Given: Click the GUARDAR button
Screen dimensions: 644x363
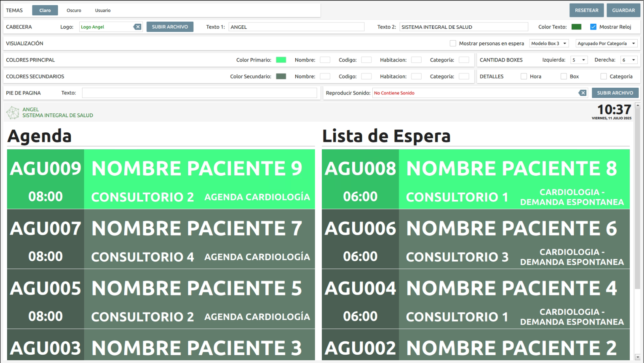Looking at the screenshot, I should pyautogui.click(x=623, y=10).
